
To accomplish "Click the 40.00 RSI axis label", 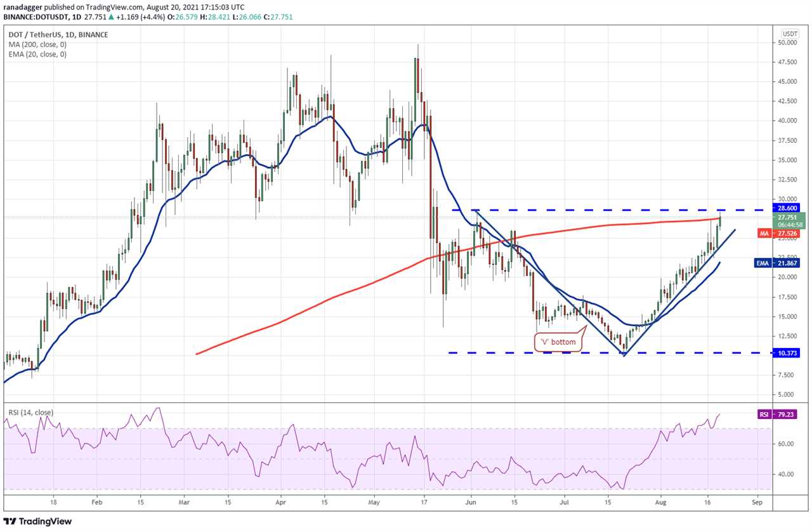I will tap(787, 474).
